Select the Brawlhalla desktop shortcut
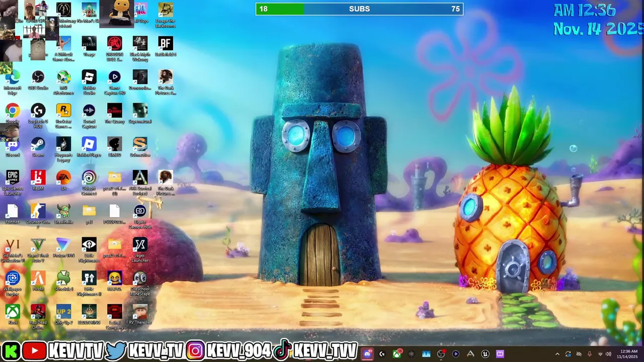This screenshot has height=362, width=644. tap(63, 214)
